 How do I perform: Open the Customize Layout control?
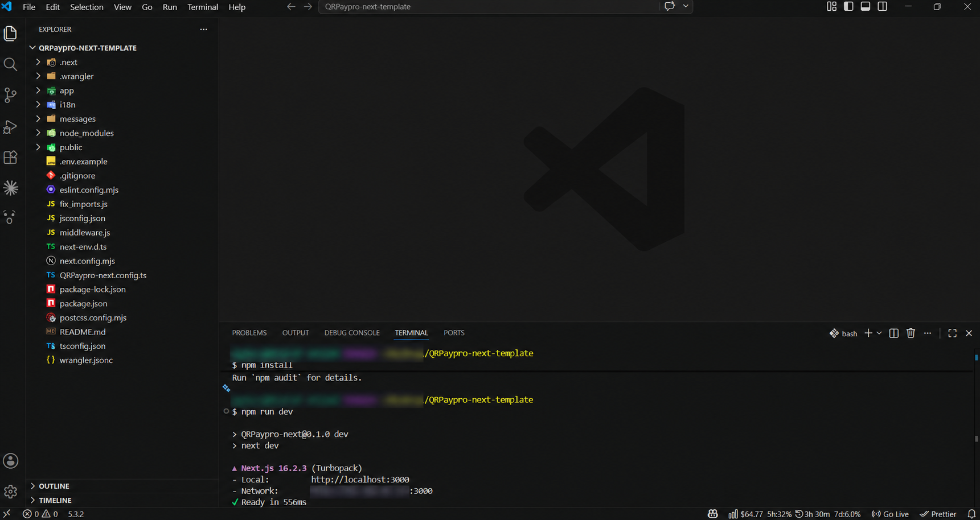point(831,6)
